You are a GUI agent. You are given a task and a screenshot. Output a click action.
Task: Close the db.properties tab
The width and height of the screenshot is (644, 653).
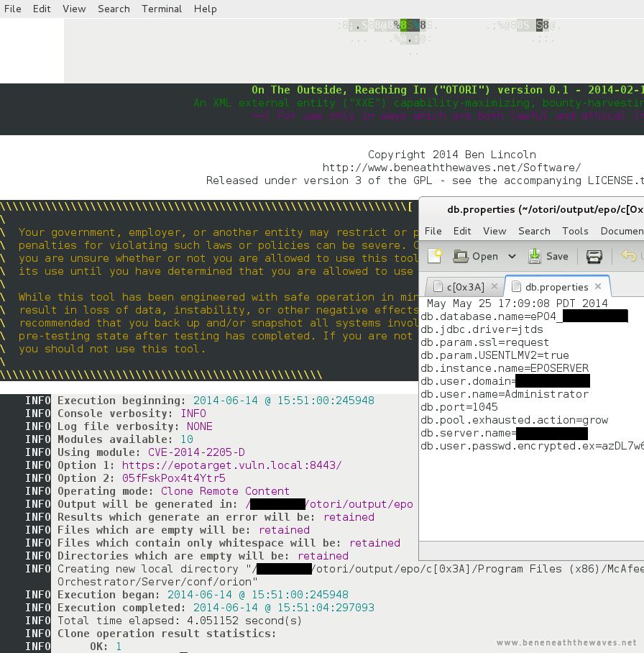(x=598, y=286)
